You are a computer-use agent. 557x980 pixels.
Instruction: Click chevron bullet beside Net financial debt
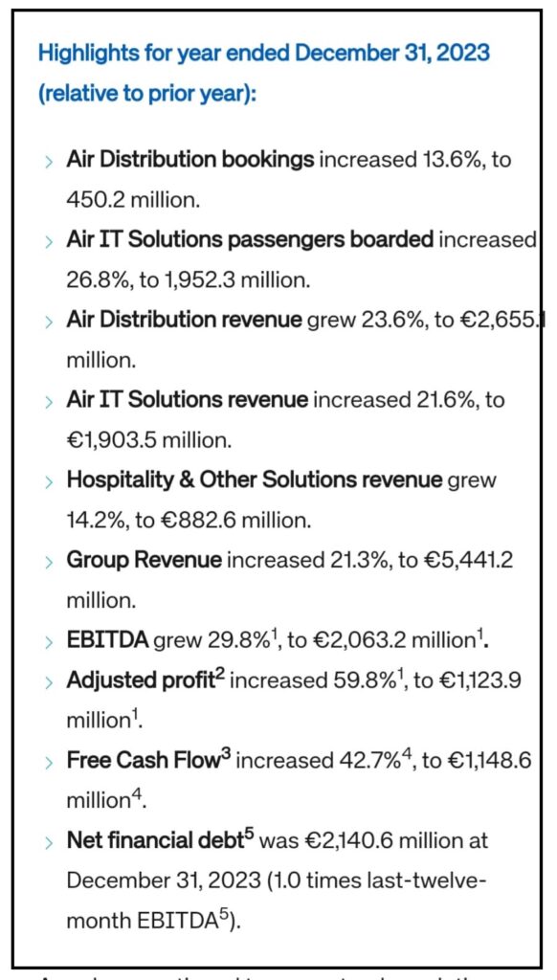50,842
